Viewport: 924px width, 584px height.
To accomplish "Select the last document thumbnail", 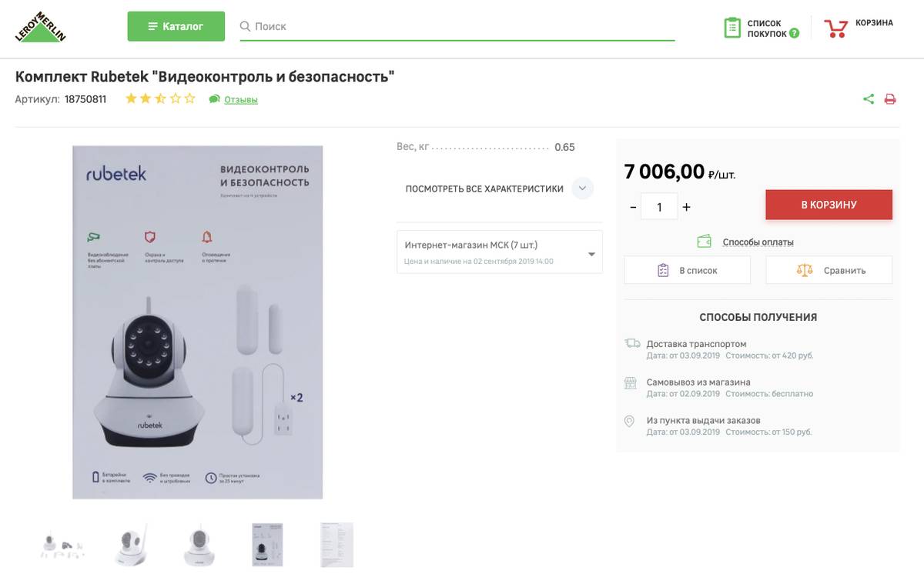I will click(x=336, y=545).
